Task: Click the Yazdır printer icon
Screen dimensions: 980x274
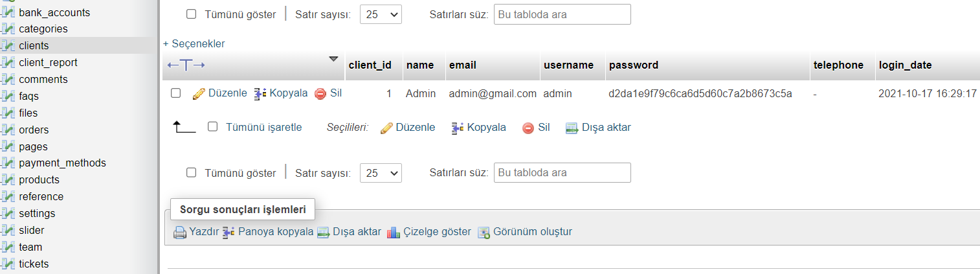Action: 179,232
